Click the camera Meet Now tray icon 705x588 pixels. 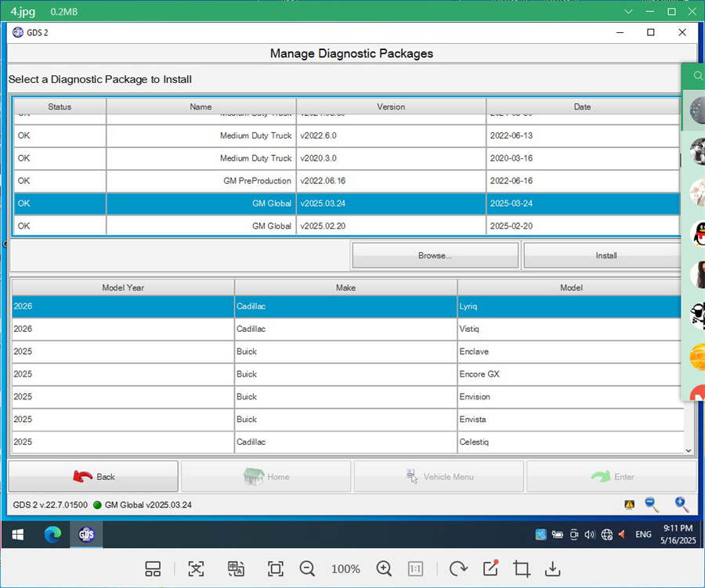pos(574,535)
